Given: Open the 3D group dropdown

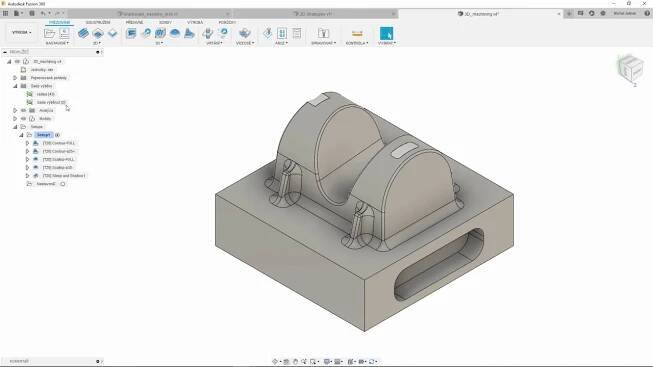Looking at the screenshot, I should (x=159, y=43).
